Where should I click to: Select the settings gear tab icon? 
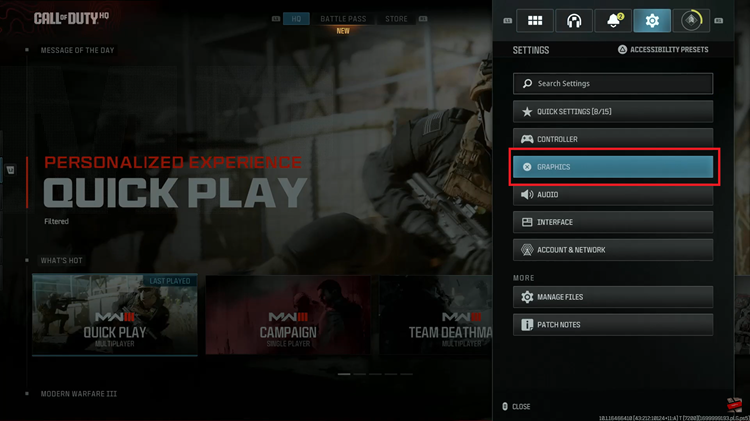[652, 21]
